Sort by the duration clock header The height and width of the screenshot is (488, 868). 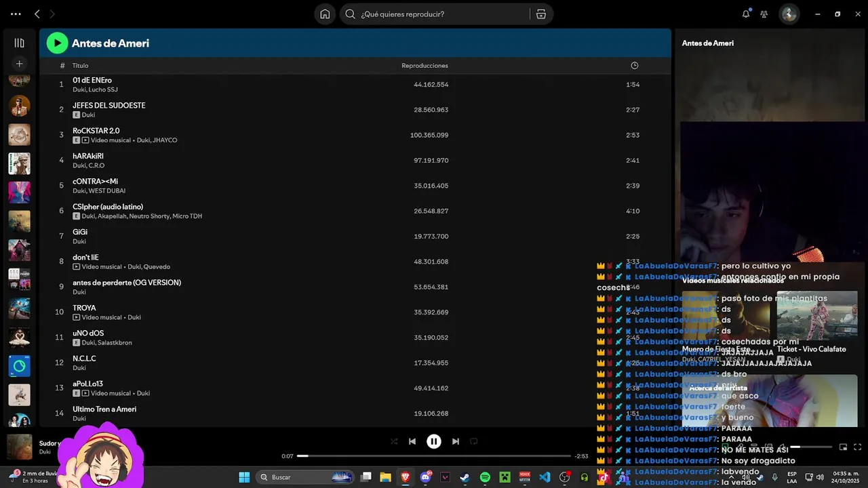point(635,66)
